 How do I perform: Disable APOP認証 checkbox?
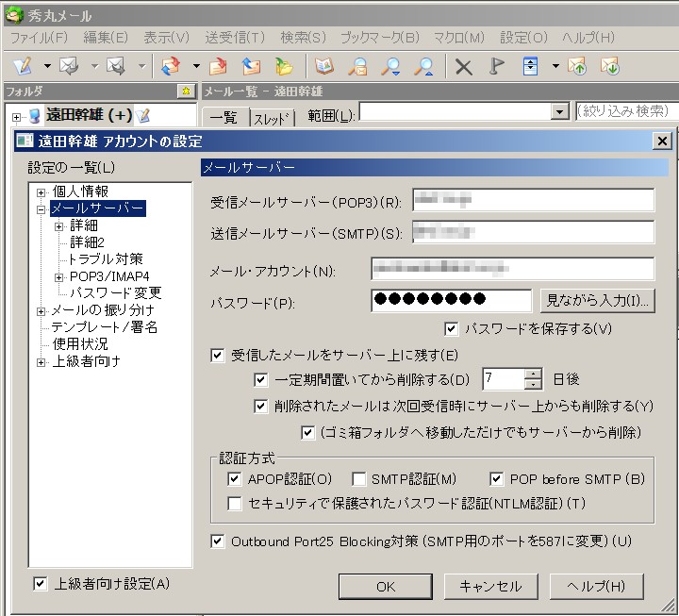234,478
